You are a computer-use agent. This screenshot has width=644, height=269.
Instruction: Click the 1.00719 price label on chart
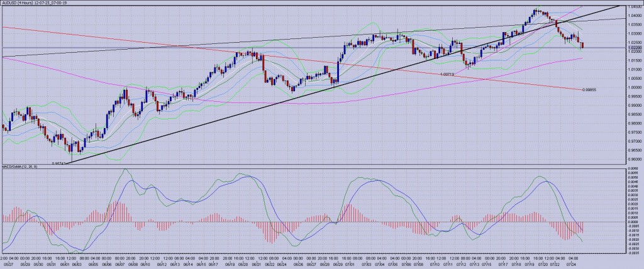(447, 75)
